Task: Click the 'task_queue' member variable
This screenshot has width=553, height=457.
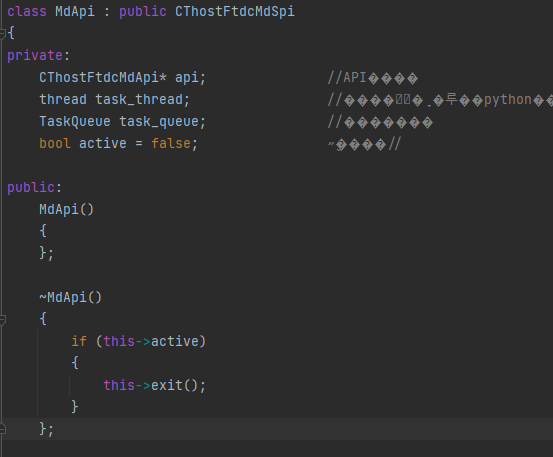Action: coord(159,122)
